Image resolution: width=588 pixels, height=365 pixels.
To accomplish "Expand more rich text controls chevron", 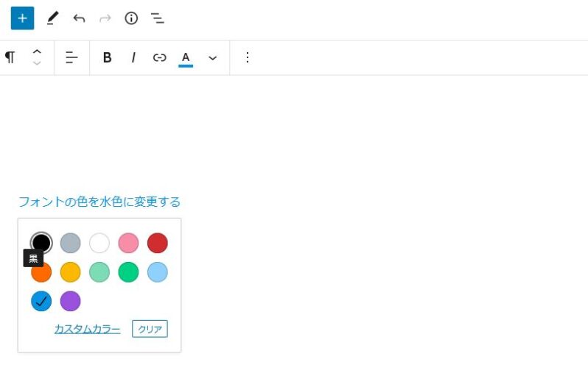I will (212, 57).
